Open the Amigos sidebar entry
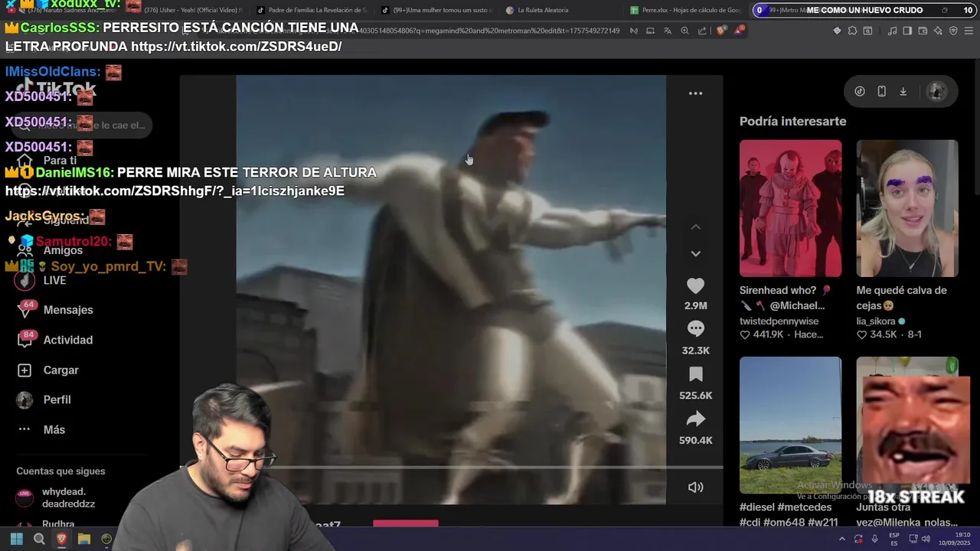The height and width of the screenshot is (551, 980). pyautogui.click(x=63, y=250)
